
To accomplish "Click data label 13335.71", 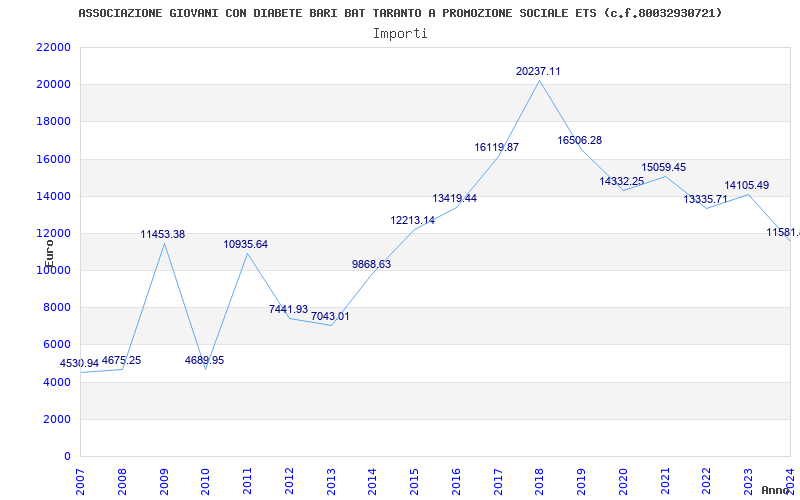I will (x=706, y=199).
